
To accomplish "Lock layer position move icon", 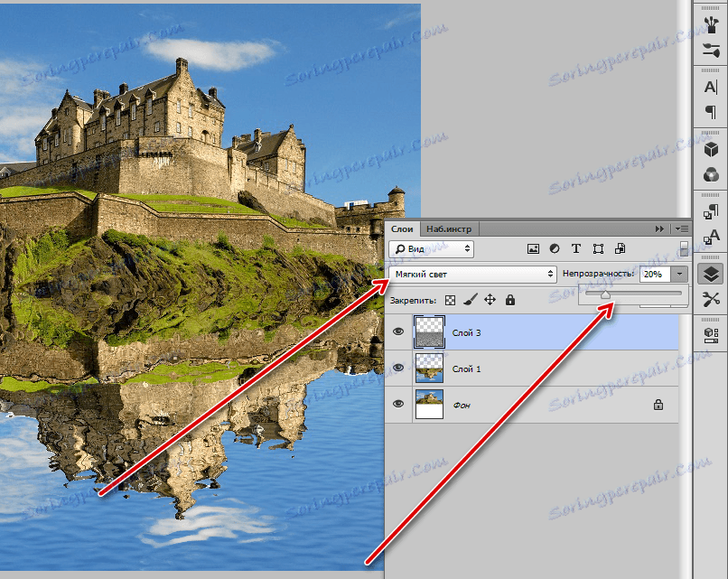I will (x=490, y=300).
